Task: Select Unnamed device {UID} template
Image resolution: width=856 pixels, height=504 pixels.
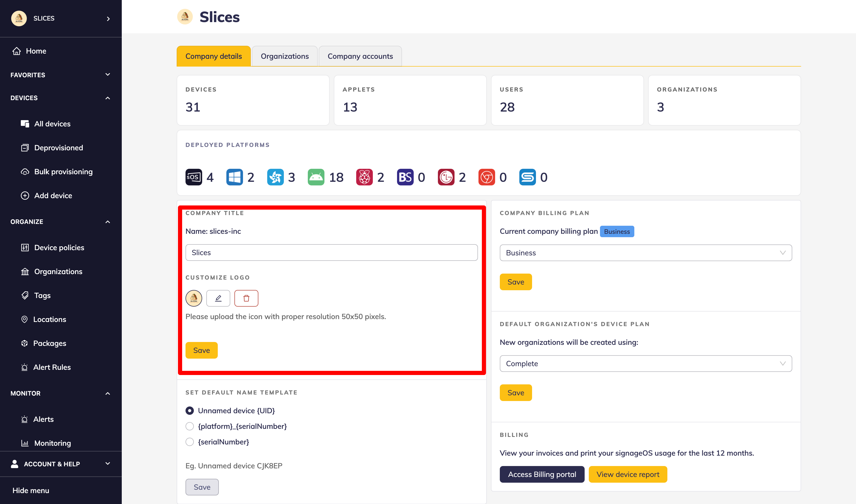Action: [189, 411]
